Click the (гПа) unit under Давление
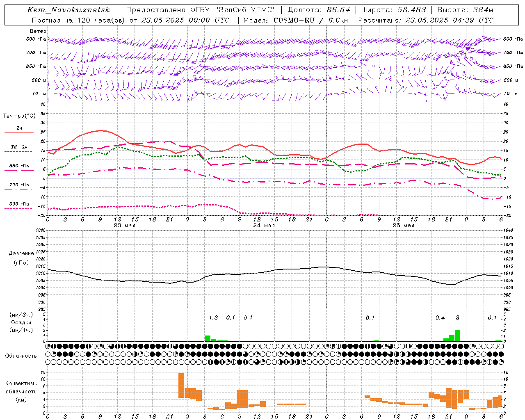Viewport: 525px width, 420px height. (21, 262)
